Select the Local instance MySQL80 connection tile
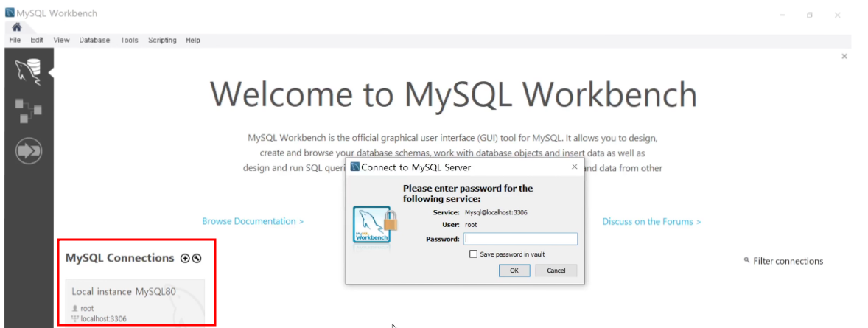The width and height of the screenshot is (868, 328). click(135, 302)
